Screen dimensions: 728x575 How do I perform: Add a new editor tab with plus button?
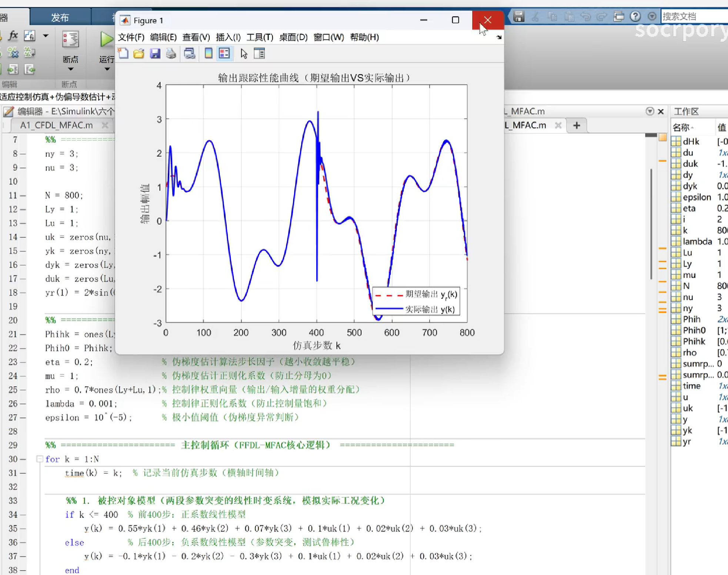pyautogui.click(x=576, y=125)
